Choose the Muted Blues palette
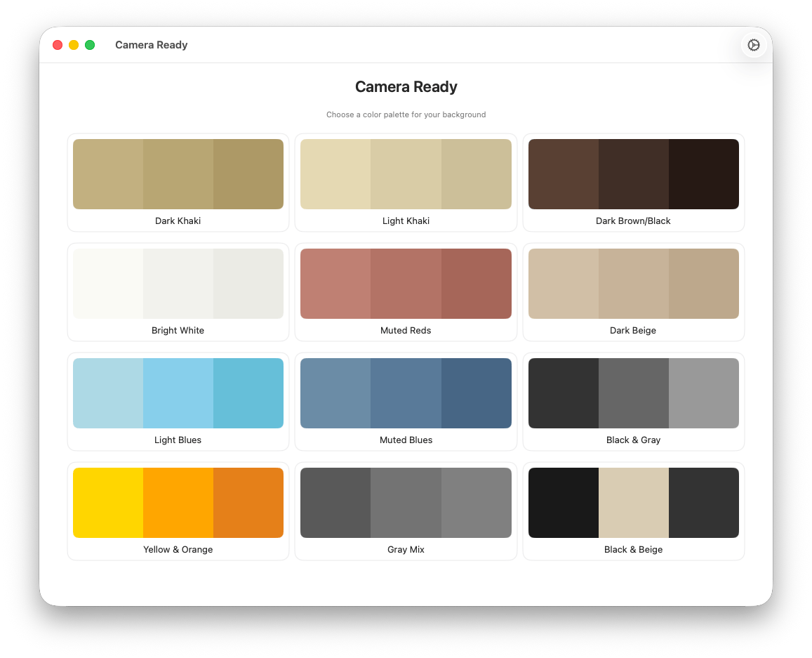The image size is (812, 658). 406,402
